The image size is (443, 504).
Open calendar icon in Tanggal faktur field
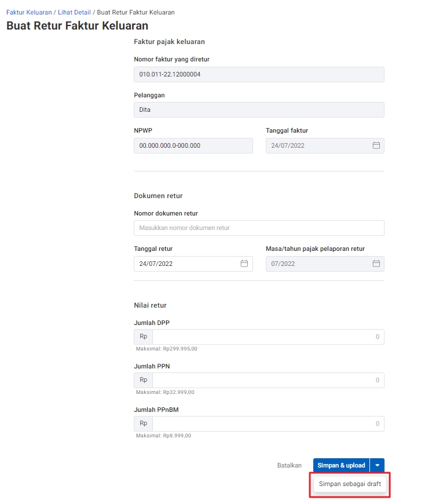pyautogui.click(x=376, y=145)
